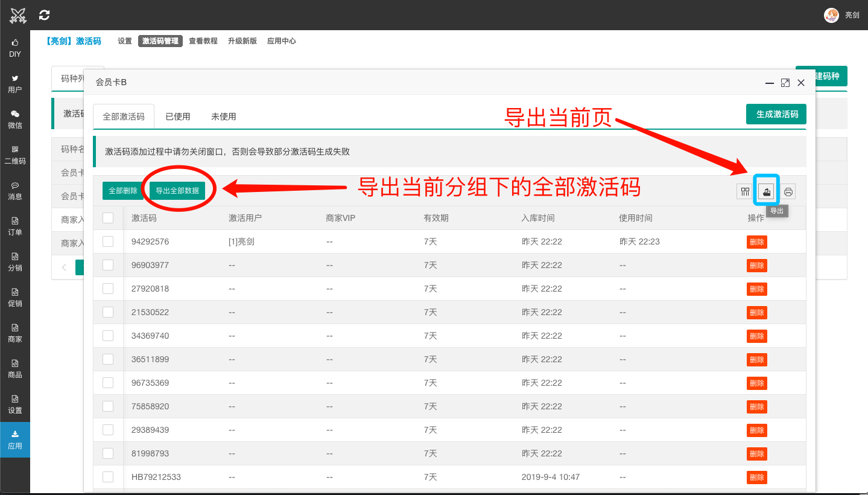This screenshot has height=495, width=868.
Task: Open the 二维码 sidebar section
Action: pyautogui.click(x=14, y=152)
